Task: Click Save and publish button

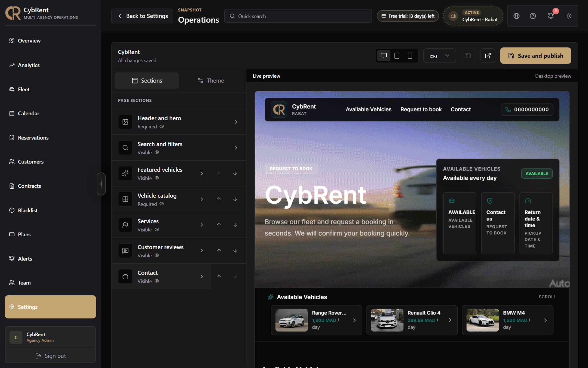Action: (535, 56)
